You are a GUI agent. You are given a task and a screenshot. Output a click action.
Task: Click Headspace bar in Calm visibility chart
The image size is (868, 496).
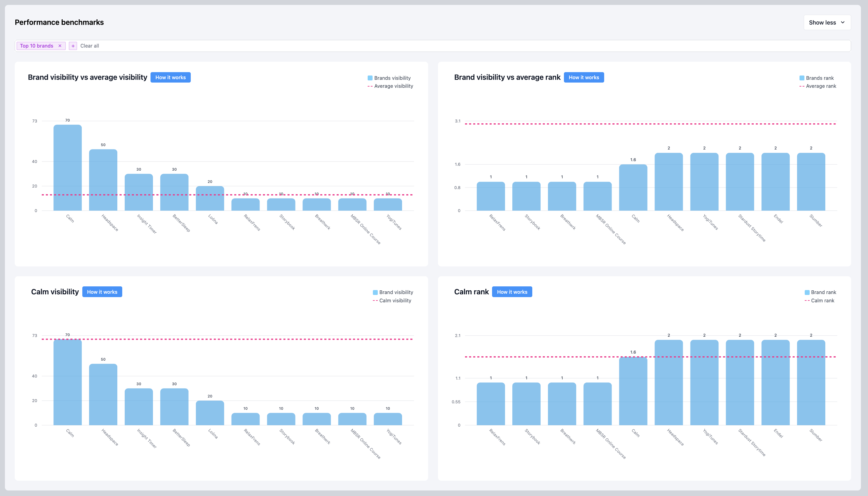[x=103, y=394]
